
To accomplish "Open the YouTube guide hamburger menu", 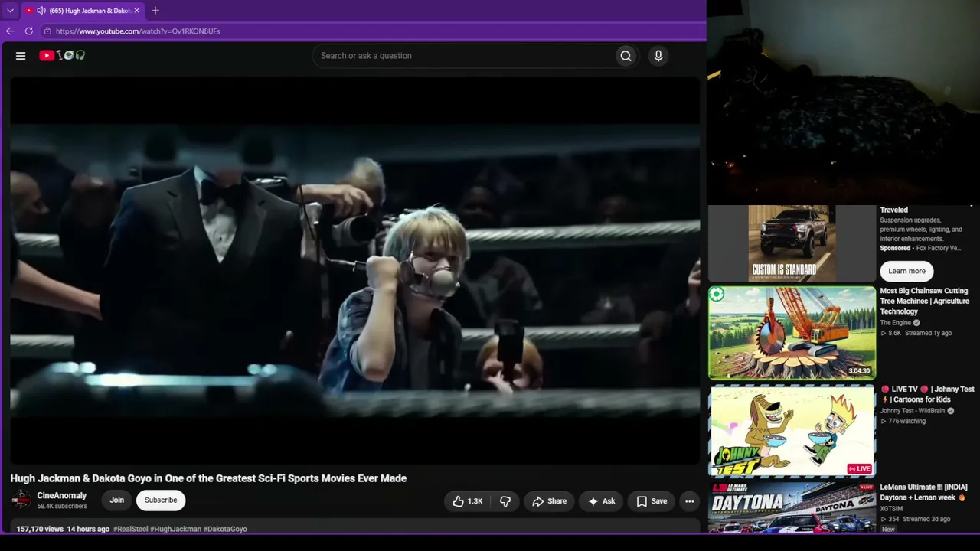I will 21,55.
